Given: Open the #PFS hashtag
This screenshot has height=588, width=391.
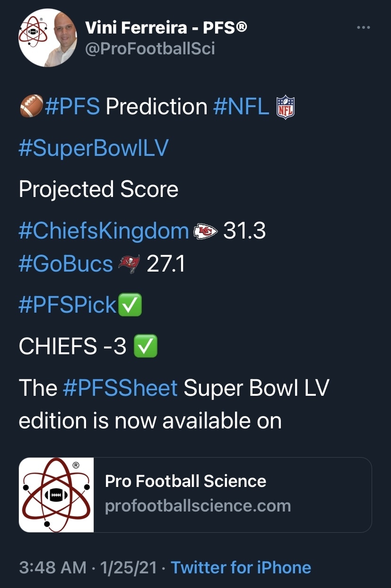Looking at the screenshot, I should click(72, 107).
